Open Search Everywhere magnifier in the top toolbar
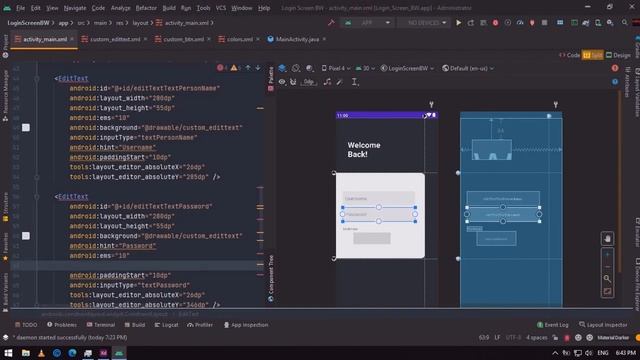640x360 pixels. (624, 23)
